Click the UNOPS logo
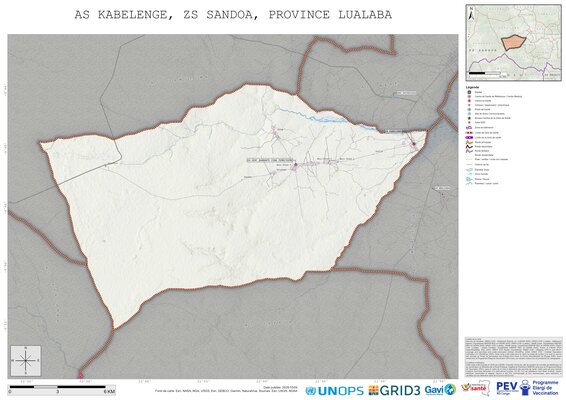Viewport: 566px width, 400px height. point(334,391)
